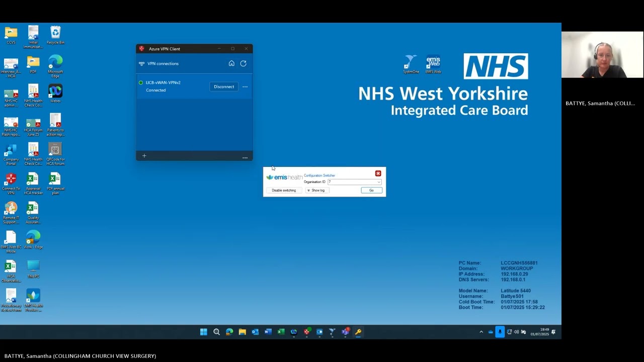This screenshot has height=362, width=644.
Task: Open more options for LICB-vWAN-VPNv2 connection
Action: point(245,87)
